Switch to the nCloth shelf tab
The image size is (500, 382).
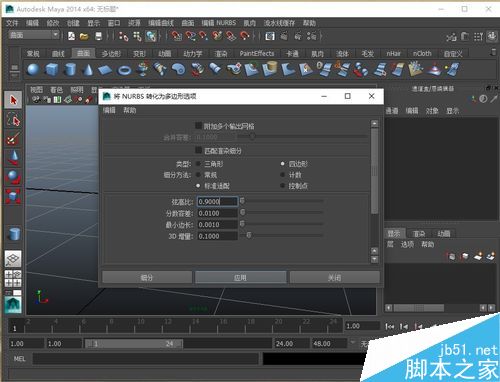pyautogui.click(x=422, y=53)
